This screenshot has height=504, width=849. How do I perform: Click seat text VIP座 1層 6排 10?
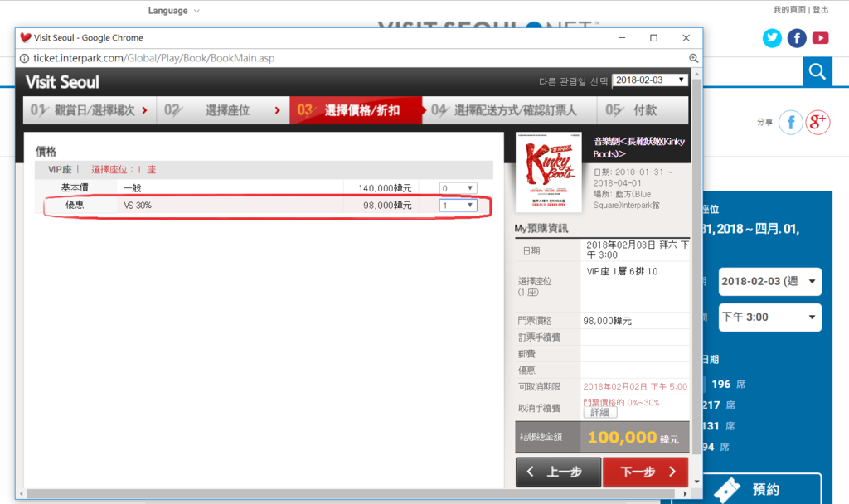[622, 271]
